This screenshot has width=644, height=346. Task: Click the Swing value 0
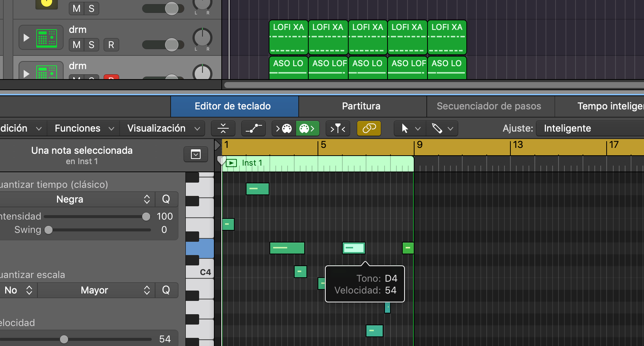(x=164, y=230)
